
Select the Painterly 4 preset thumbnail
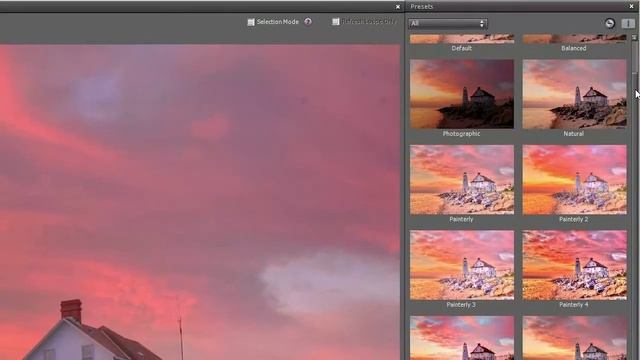(x=574, y=265)
